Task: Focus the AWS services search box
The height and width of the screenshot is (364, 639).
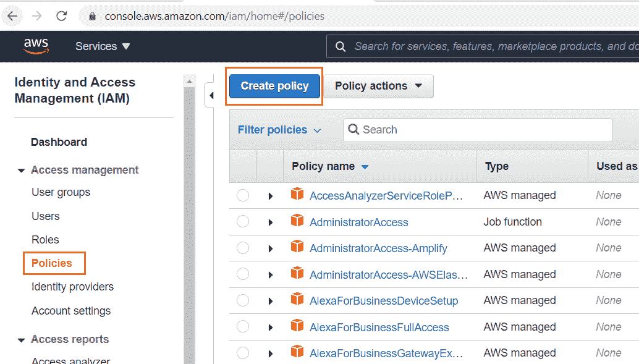Action: 483,46
